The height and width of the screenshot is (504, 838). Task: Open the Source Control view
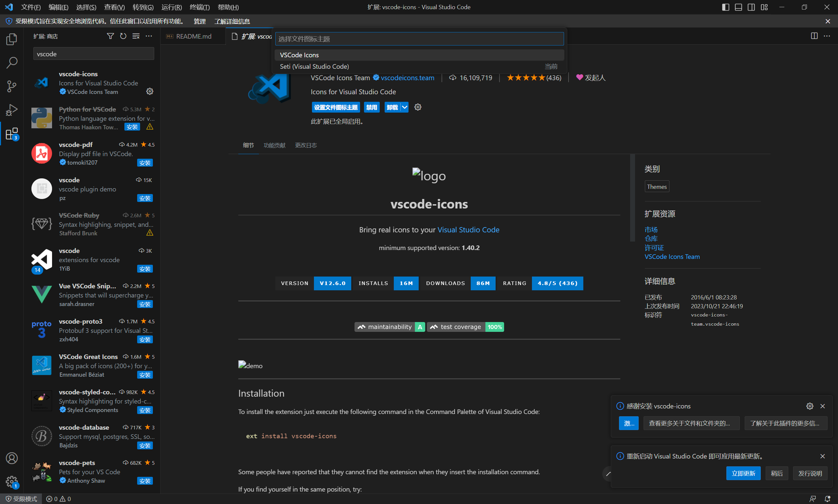point(11,86)
